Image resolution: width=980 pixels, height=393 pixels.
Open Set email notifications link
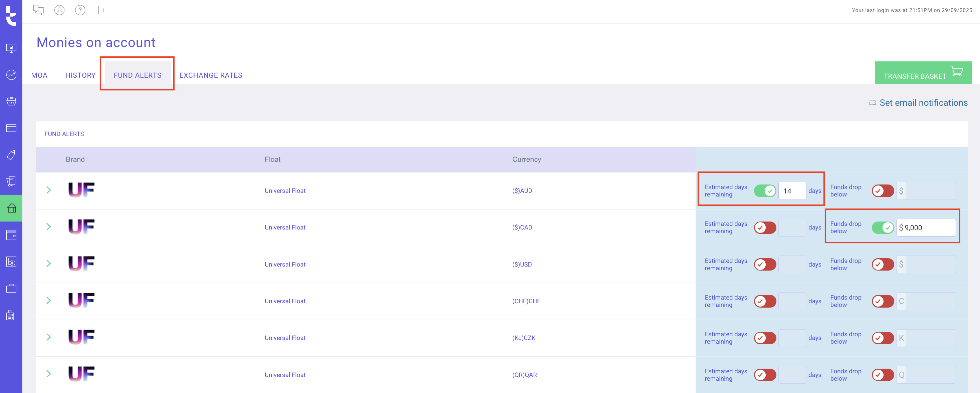(923, 103)
